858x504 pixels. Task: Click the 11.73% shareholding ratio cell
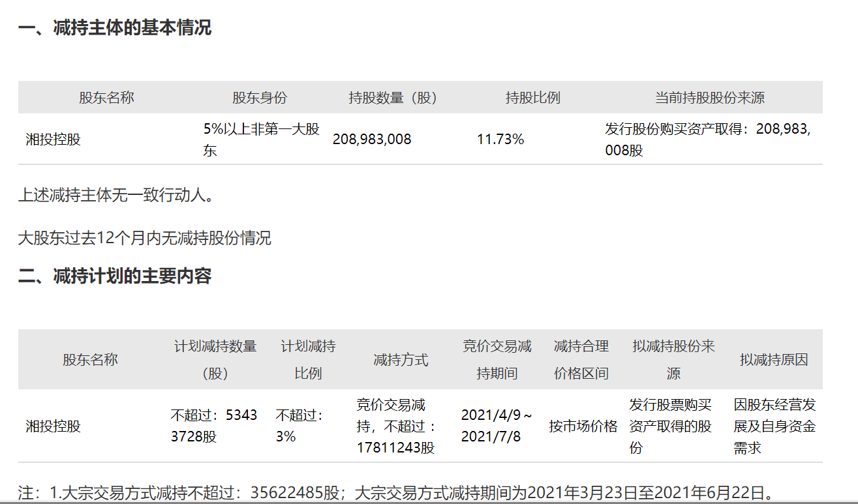(500, 139)
